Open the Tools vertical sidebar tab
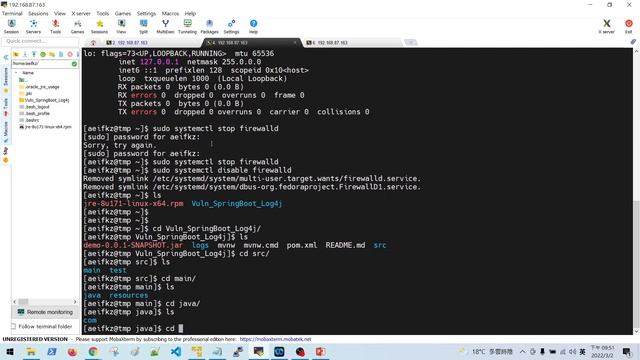 point(6,107)
